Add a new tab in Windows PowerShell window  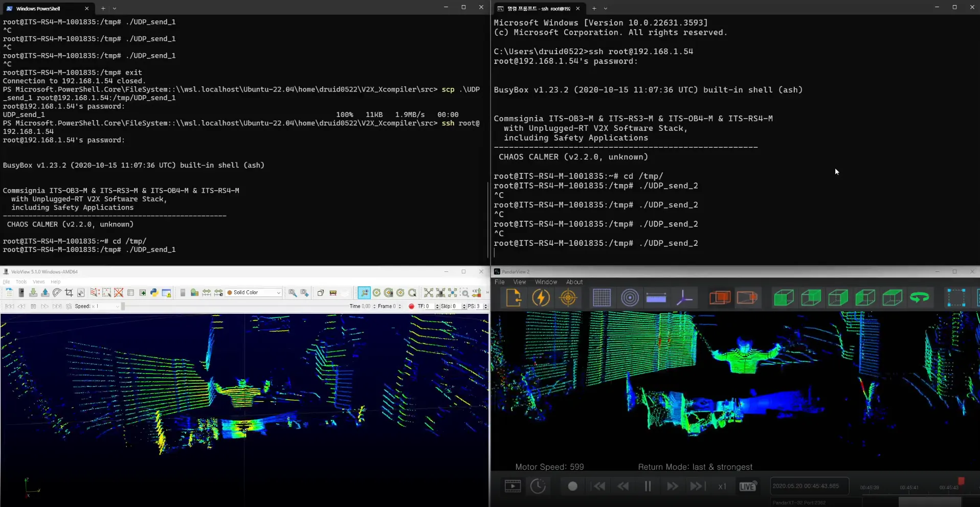pos(103,8)
